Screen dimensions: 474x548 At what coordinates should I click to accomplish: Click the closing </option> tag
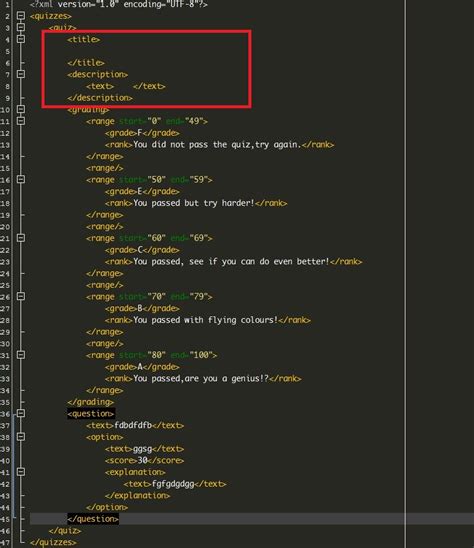(107, 507)
